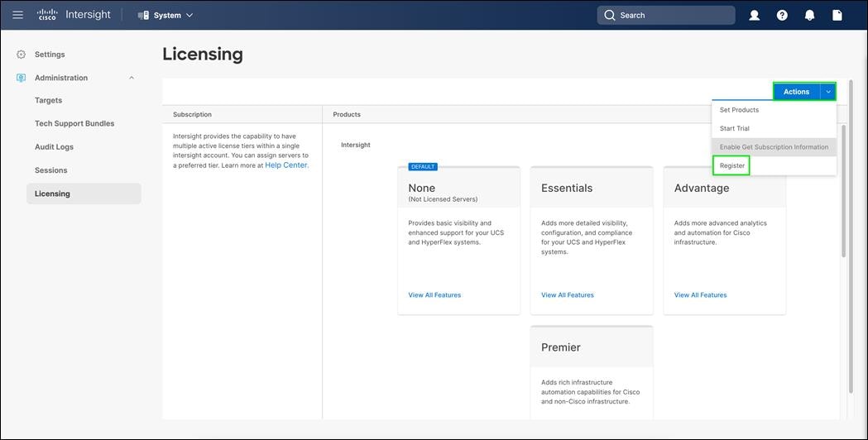The height and width of the screenshot is (440, 868).
Task: Click the Products column header
Action: pyautogui.click(x=347, y=115)
